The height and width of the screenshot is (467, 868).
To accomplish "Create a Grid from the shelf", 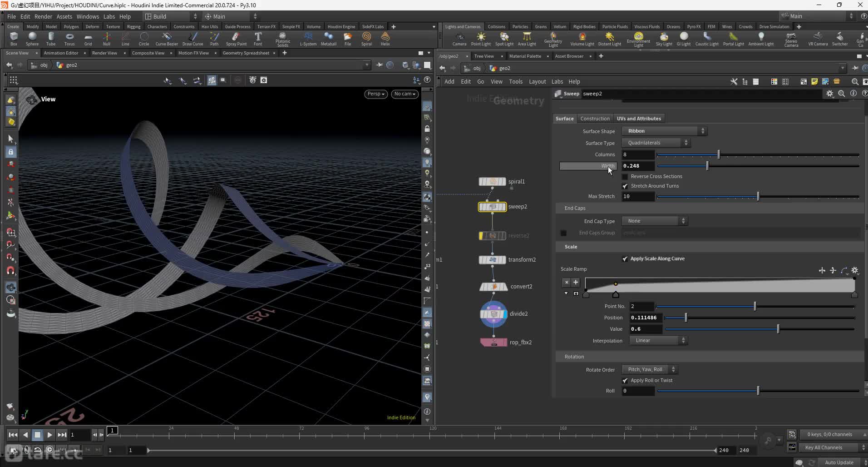I will 88,39.
